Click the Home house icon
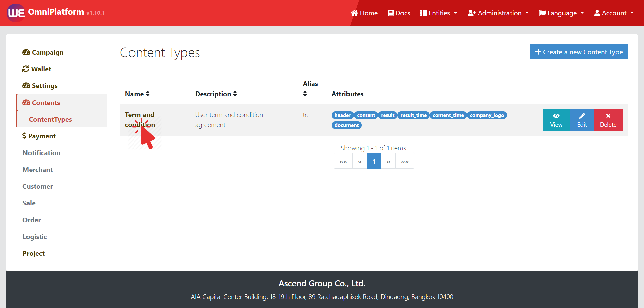Viewport: 644px width, 308px height. (x=354, y=13)
